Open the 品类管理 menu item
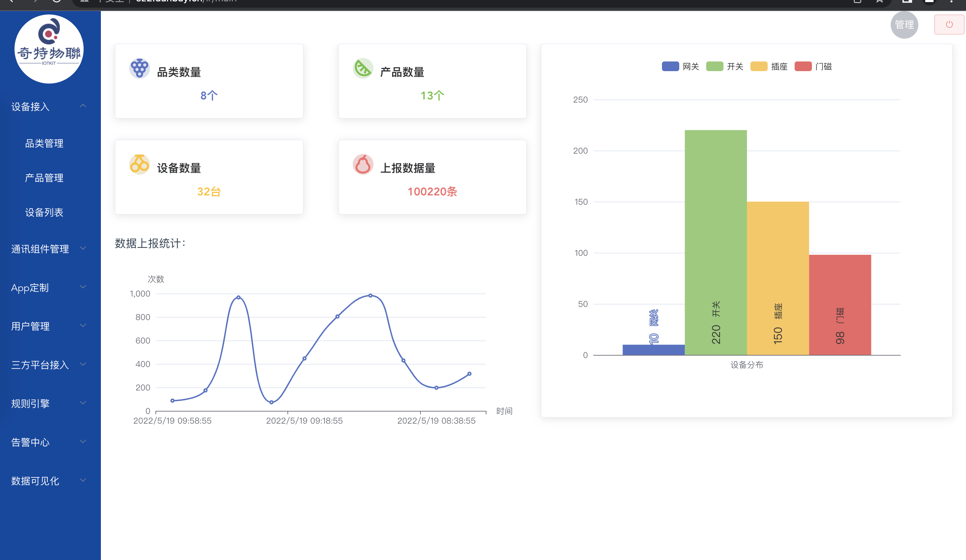This screenshot has width=966, height=560. (44, 143)
